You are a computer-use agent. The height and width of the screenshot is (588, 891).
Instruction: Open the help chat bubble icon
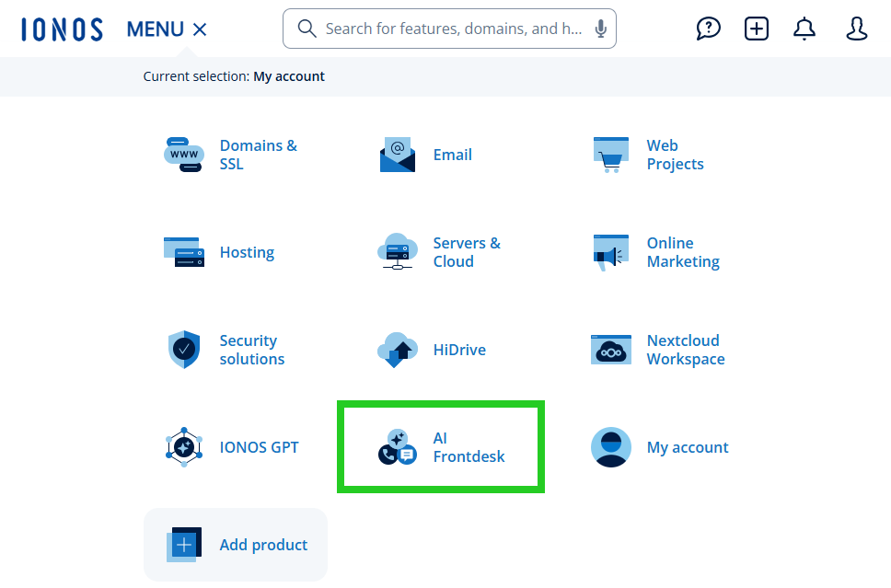tap(708, 29)
